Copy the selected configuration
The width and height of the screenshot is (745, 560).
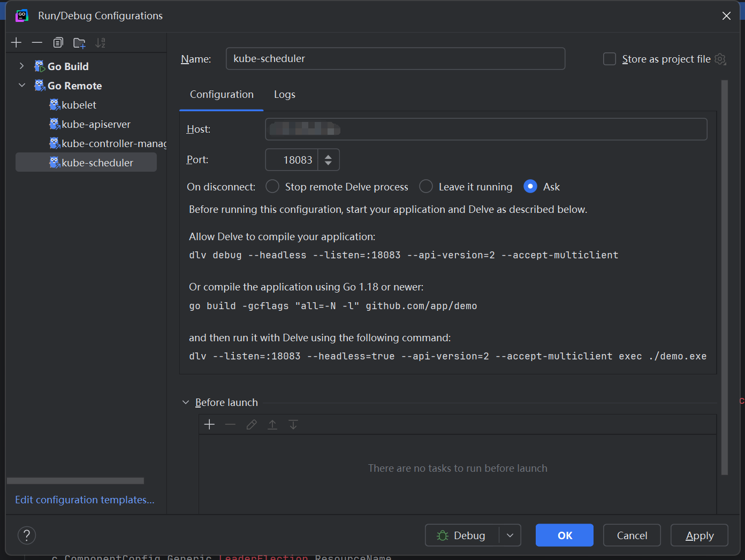[x=58, y=43]
